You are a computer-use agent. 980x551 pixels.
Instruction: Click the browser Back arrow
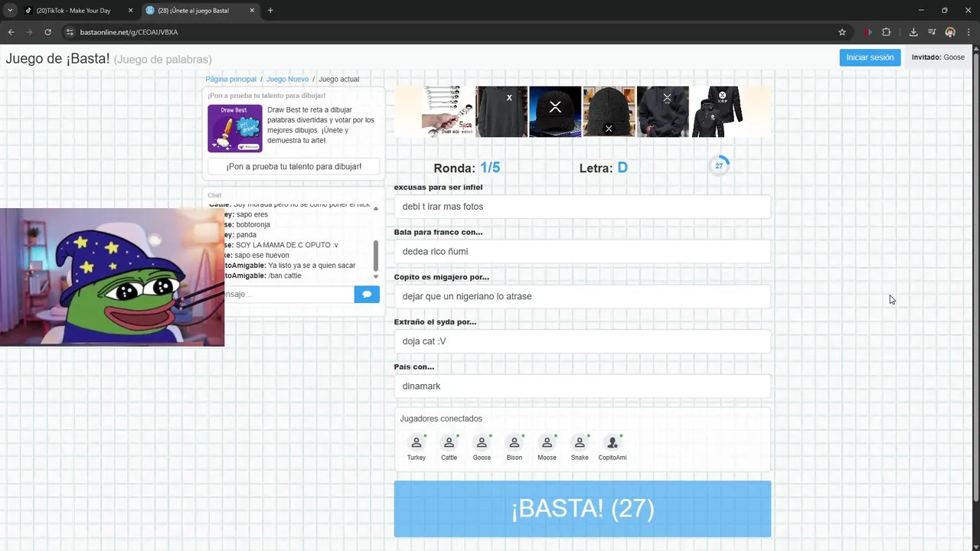click(x=11, y=32)
